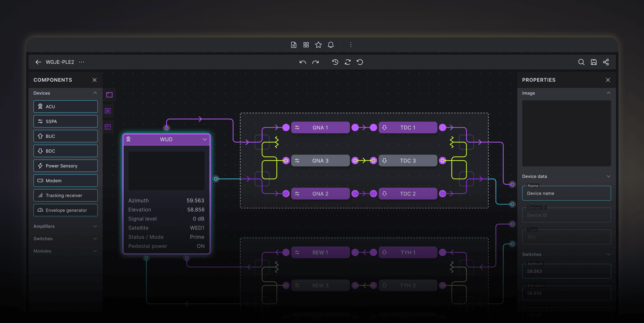Viewport: 644px width, 323px height.
Task: Select the BDC device
Action: click(65, 151)
